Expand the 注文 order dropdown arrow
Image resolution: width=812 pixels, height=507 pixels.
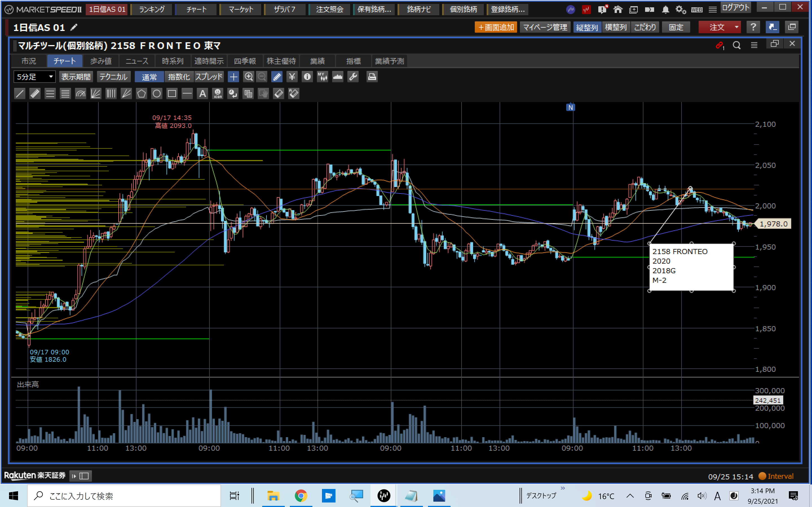point(736,27)
